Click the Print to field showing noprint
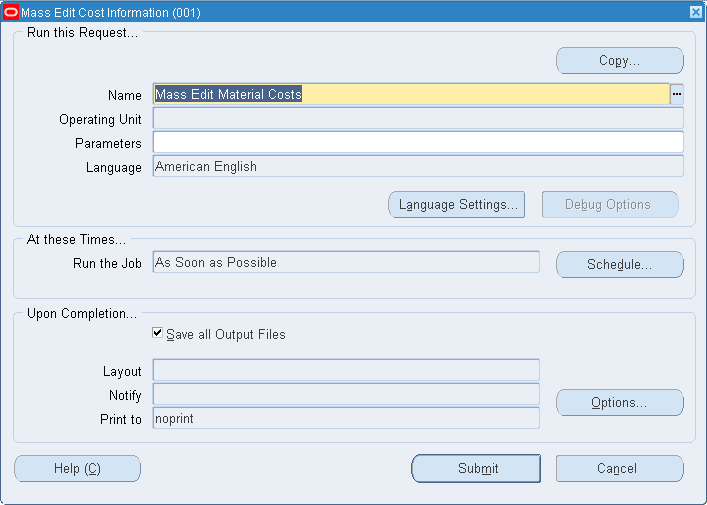This screenshot has height=505, width=707. point(346,418)
